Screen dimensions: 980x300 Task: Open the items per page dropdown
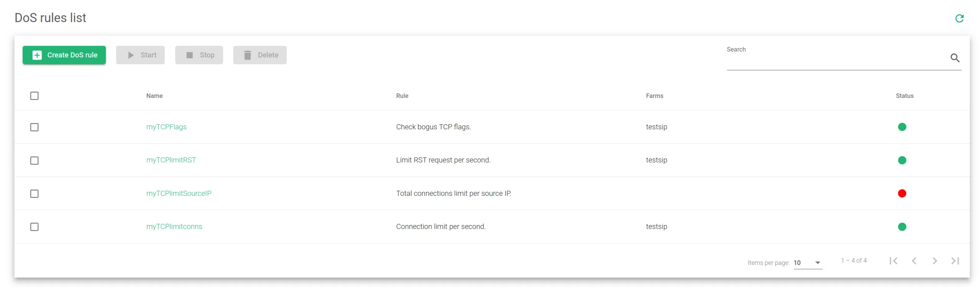pos(807,263)
